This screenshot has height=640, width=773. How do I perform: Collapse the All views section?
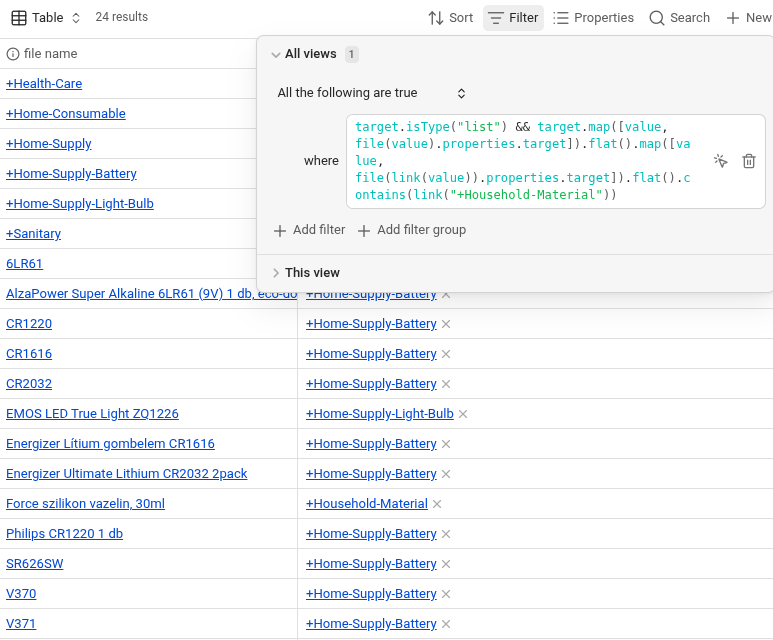276,55
